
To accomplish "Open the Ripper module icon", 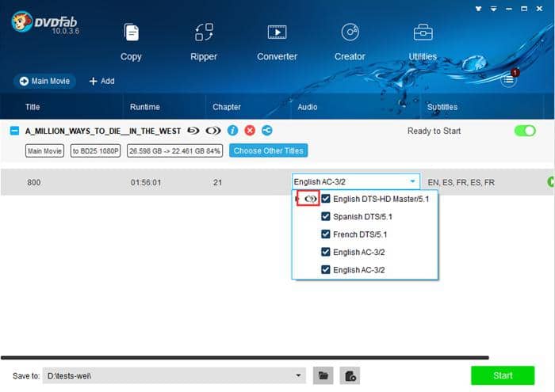I will pos(204,32).
